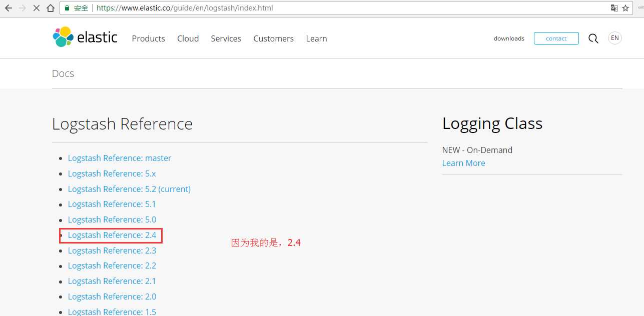The image size is (644, 316).
Task: Go to the downloads link
Action: pyautogui.click(x=509, y=38)
